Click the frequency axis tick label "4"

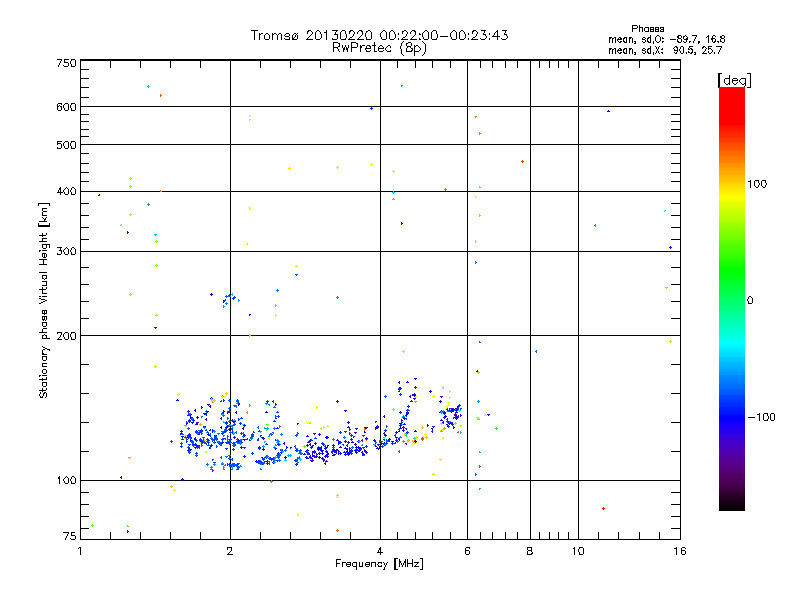[x=380, y=551]
